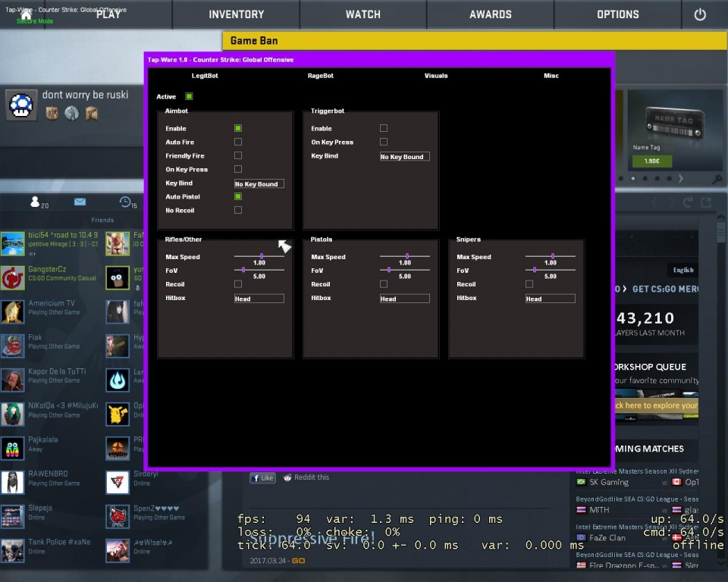This screenshot has width=728, height=582.
Task: Open Fiak friend avatar
Action: point(13,346)
